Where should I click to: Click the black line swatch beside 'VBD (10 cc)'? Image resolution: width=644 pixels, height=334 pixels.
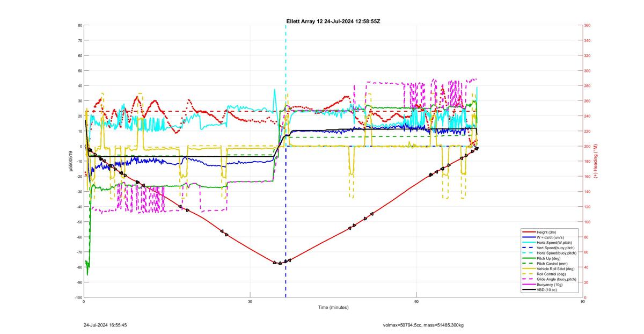click(x=529, y=290)
